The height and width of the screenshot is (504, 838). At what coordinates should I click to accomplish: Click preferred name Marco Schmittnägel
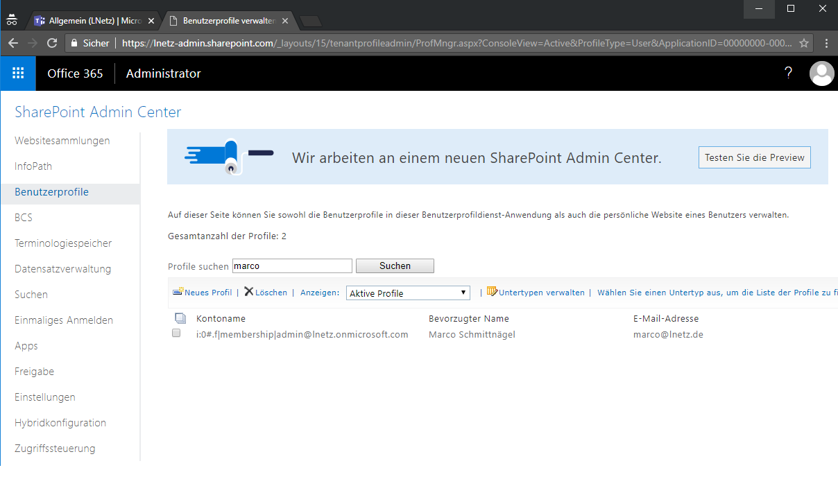tap(472, 334)
